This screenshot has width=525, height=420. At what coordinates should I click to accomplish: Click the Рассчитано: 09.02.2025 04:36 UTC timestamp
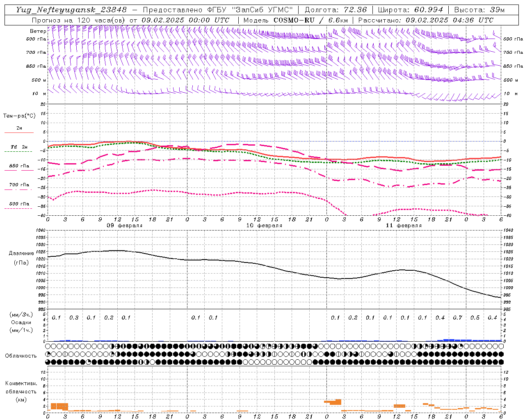[426, 20]
